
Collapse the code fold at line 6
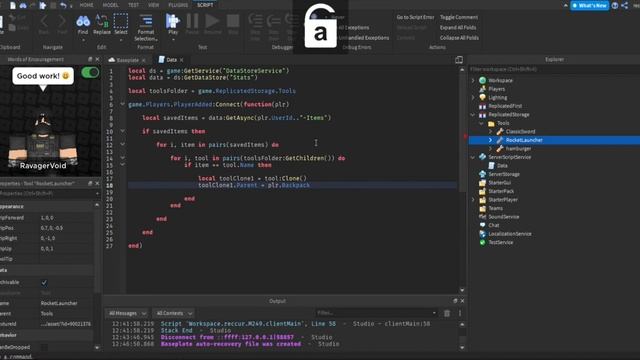click(x=122, y=104)
